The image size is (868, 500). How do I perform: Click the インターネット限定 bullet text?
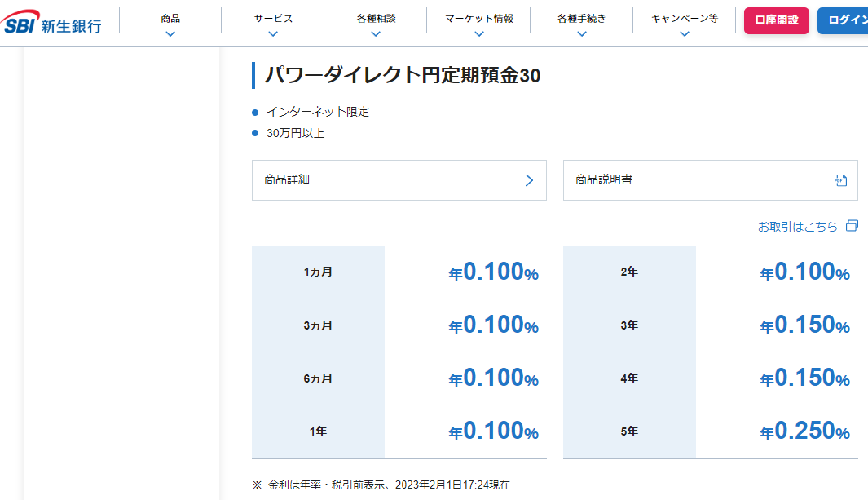click(318, 112)
